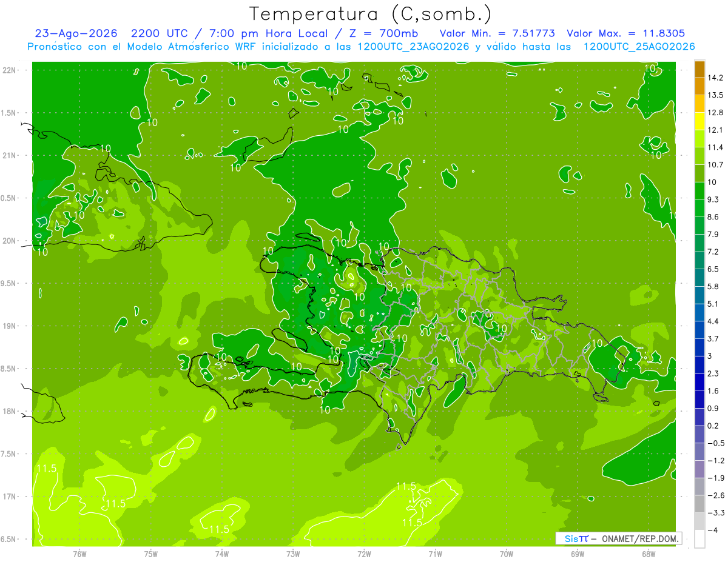This screenshot has width=728, height=562.
Task: Click the "9.3" value on color legend
Action: [x=714, y=199]
